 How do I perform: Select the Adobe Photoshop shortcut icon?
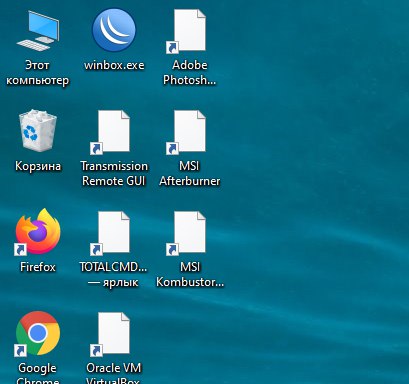coord(186,31)
